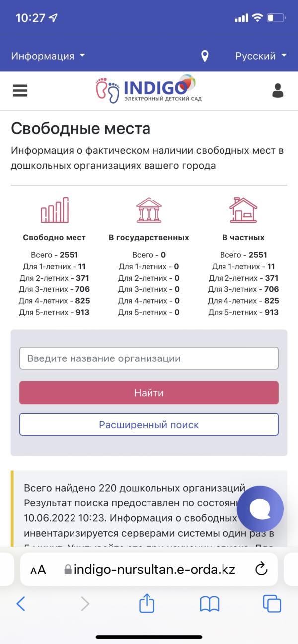
Task: Tap the indigo-nursultan.e-orda.kz address bar
Action: pyautogui.click(x=149, y=569)
